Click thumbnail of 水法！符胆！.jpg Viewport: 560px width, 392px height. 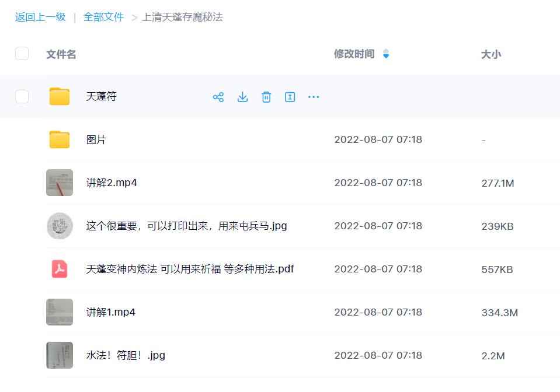59,355
